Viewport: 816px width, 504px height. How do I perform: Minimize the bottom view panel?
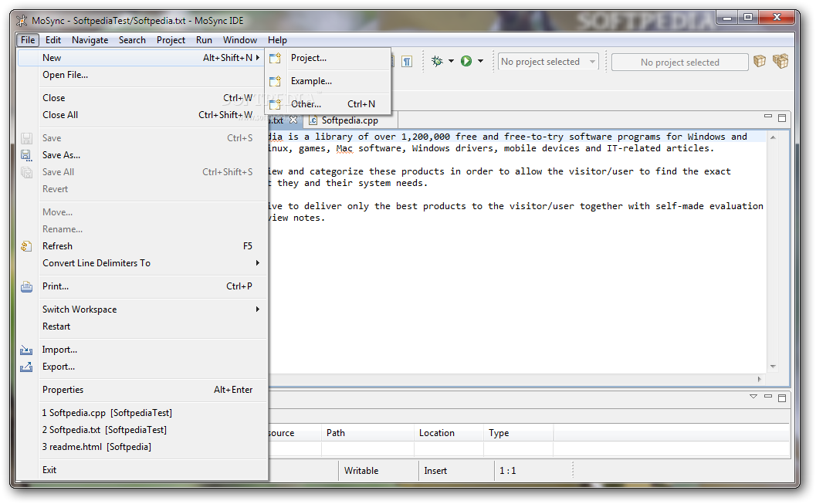tap(767, 397)
